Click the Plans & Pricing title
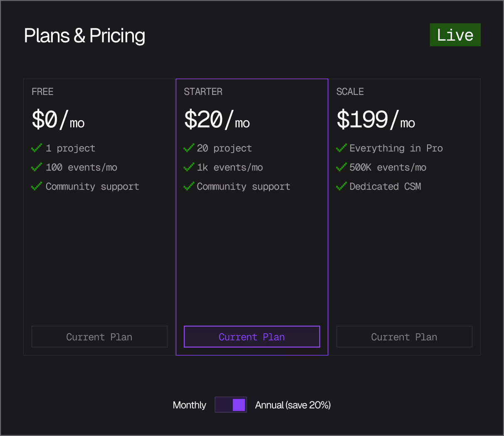The width and height of the screenshot is (504, 436). tap(84, 36)
